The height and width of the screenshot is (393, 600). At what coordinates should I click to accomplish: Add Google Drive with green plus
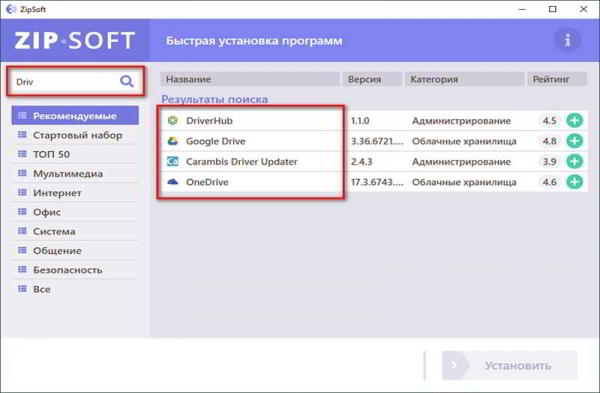click(574, 141)
